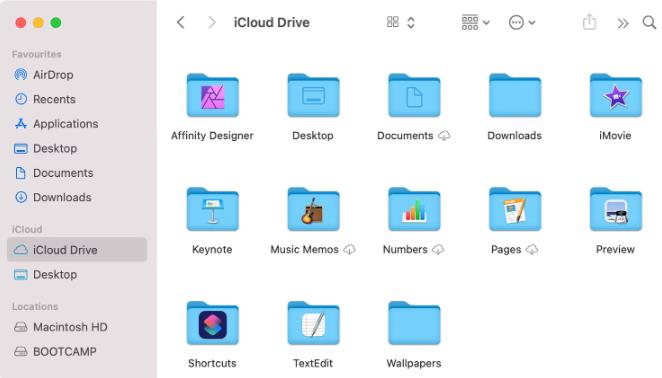Open the Documents folder icon in grid
Viewport: 662px width, 378px height.
click(x=414, y=95)
